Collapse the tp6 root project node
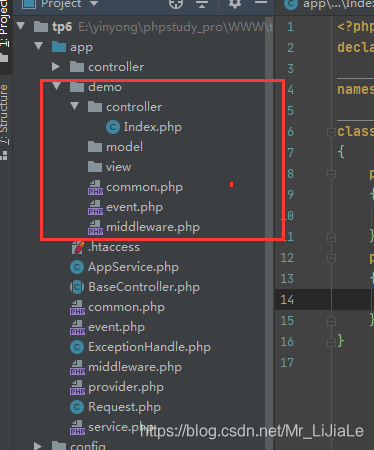 [x=21, y=26]
